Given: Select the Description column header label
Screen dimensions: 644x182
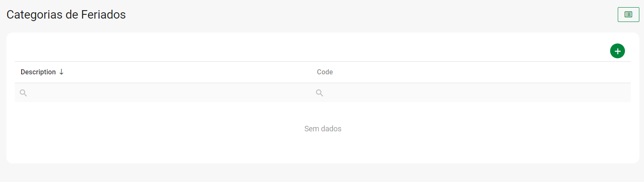Looking at the screenshot, I should click(x=38, y=72).
